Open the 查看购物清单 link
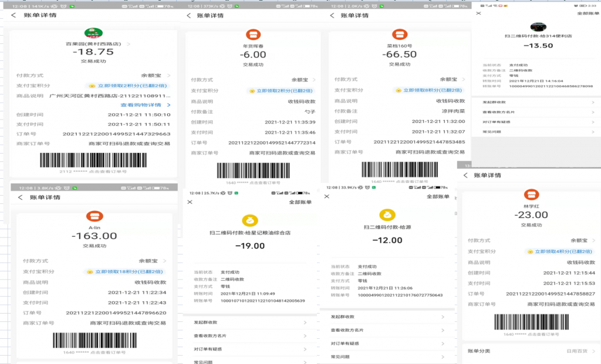This screenshot has height=364, width=601. point(146,105)
